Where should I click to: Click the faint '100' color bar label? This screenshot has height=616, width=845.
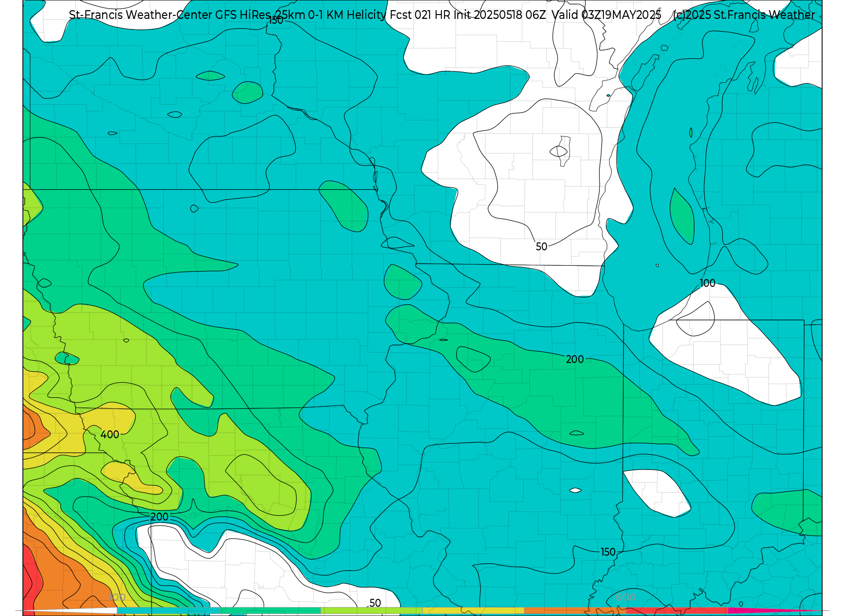pos(117,597)
